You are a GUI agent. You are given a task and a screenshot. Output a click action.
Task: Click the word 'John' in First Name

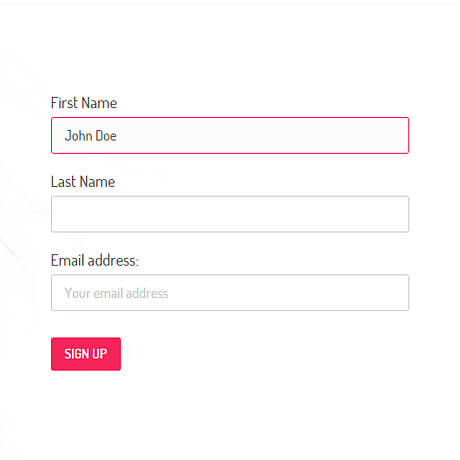pos(78,136)
